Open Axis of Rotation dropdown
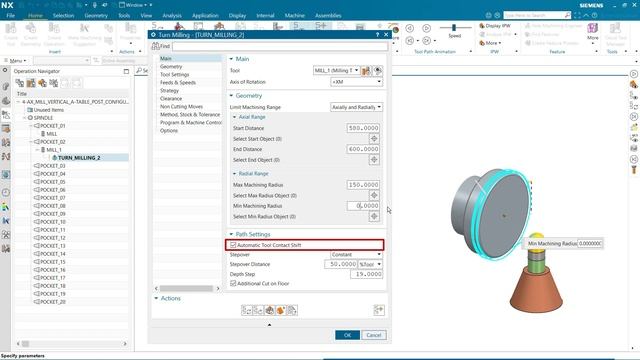Viewport: 640px width, 360px height. click(356, 82)
